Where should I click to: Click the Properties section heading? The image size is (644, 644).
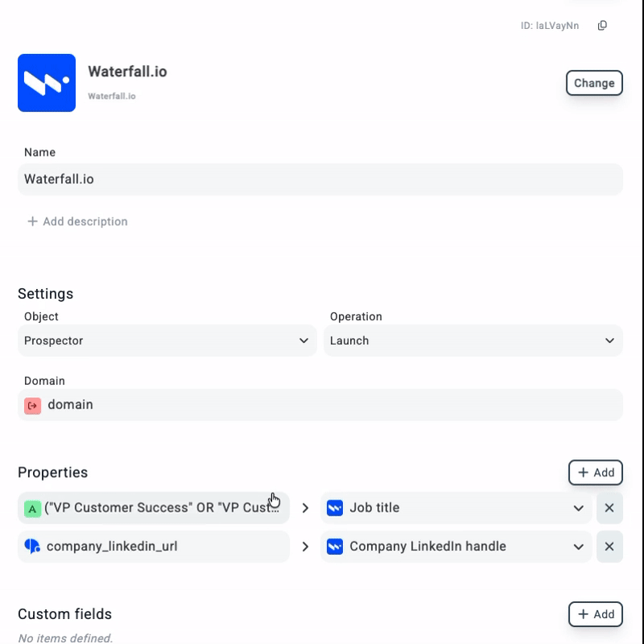click(52, 473)
